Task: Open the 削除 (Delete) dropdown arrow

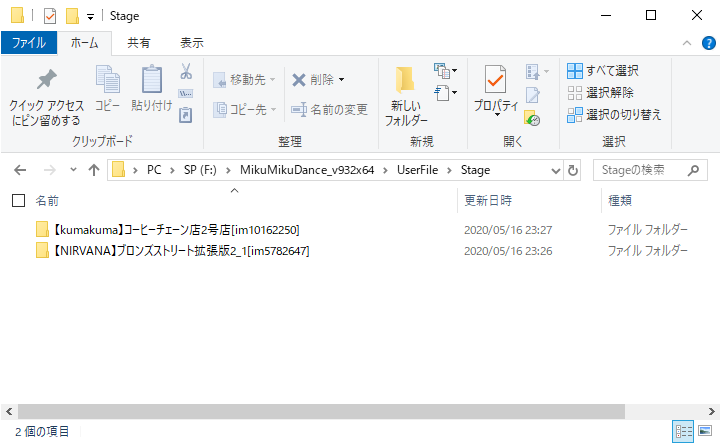Action: [341, 80]
